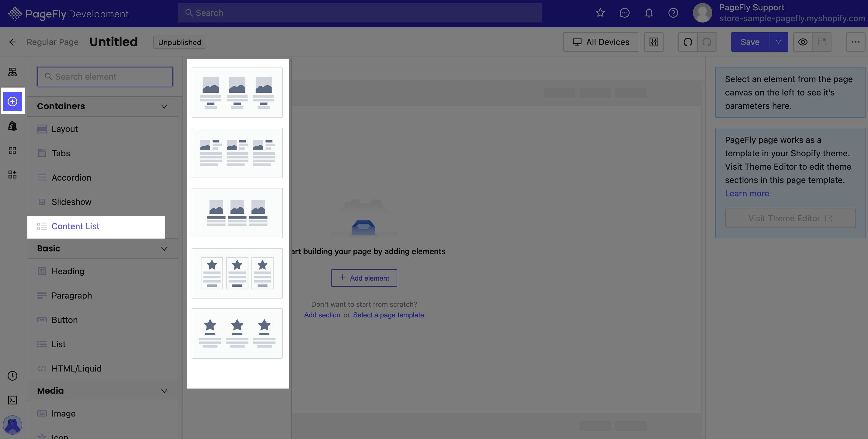
Task: Click the Add element button
Action: [364, 278]
